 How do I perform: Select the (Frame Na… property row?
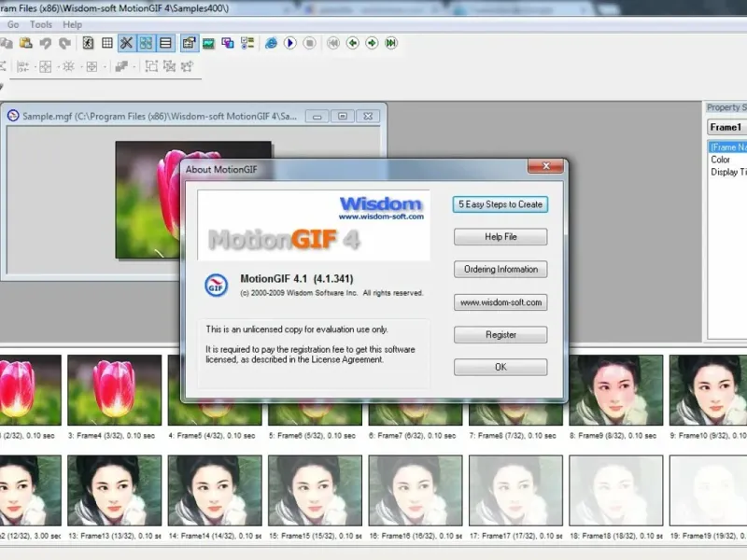point(728,147)
